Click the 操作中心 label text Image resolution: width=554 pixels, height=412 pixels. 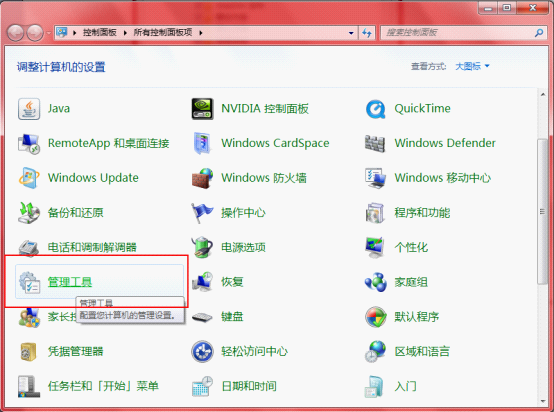coord(243,213)
